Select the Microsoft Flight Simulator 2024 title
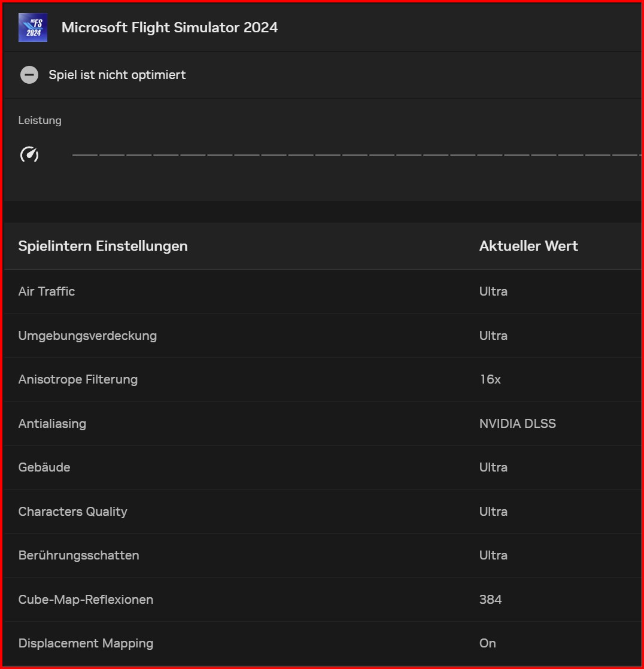644x669 pixels. pos(169,28)
